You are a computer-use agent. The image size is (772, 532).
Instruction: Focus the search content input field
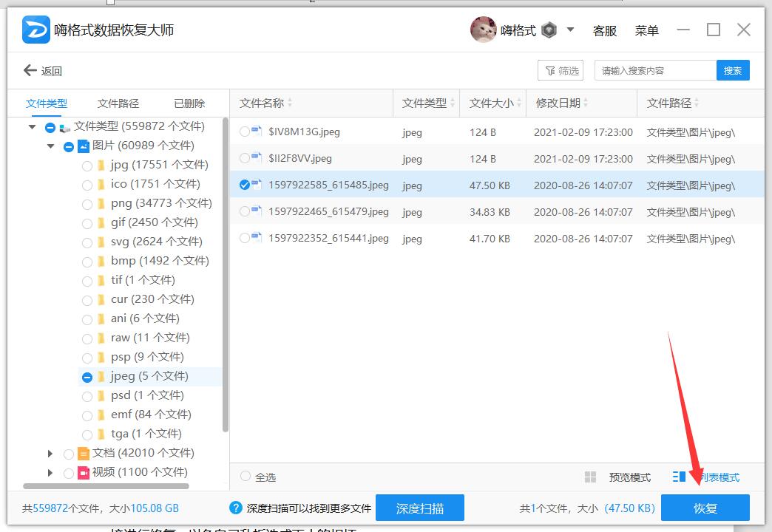pyautogui.click(x=655, y=70)
